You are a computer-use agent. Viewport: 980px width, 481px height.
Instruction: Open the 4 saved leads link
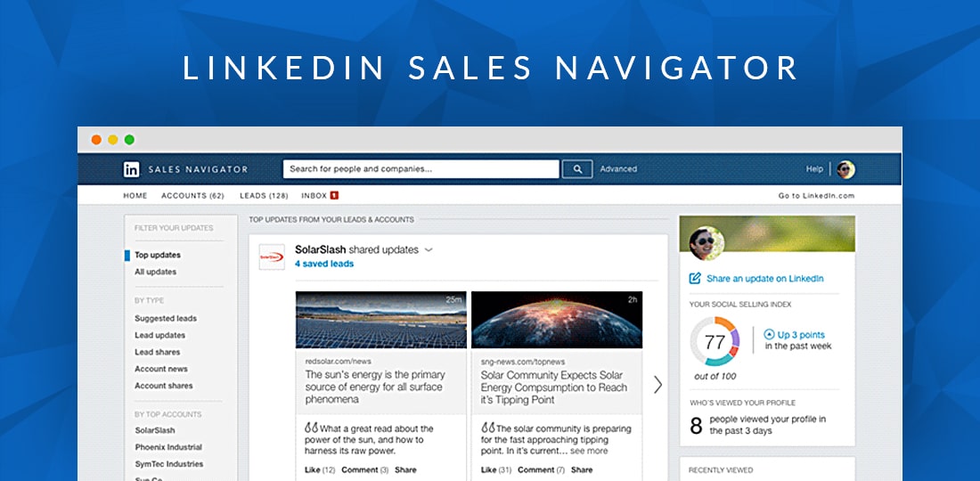324,264
